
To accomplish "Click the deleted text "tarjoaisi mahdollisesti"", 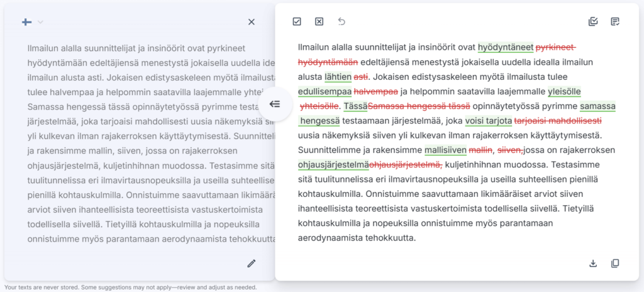I will (558, 120).
